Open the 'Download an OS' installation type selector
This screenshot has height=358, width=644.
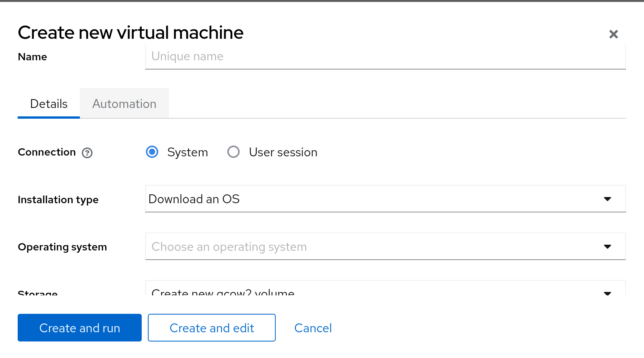(x=346, y=199)
